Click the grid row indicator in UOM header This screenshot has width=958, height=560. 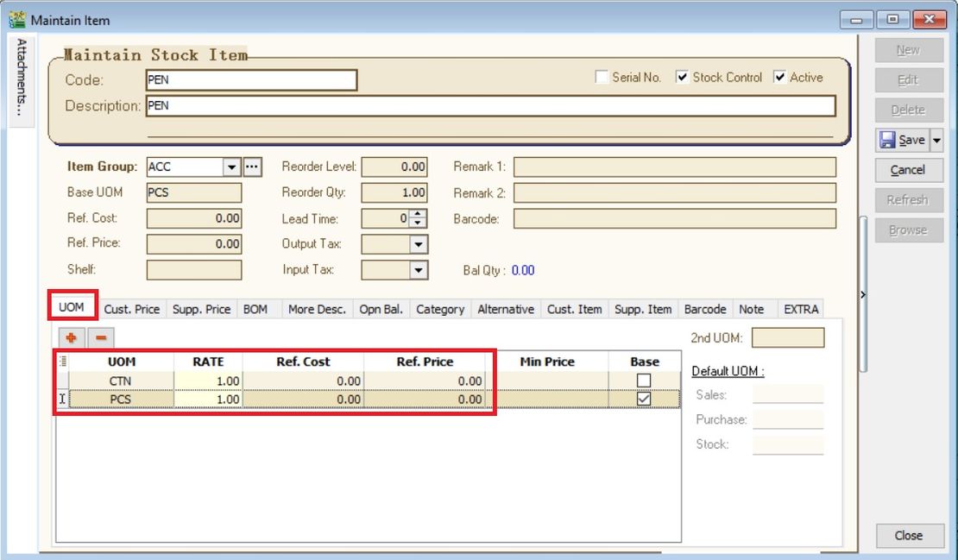(x=61, y=362)
